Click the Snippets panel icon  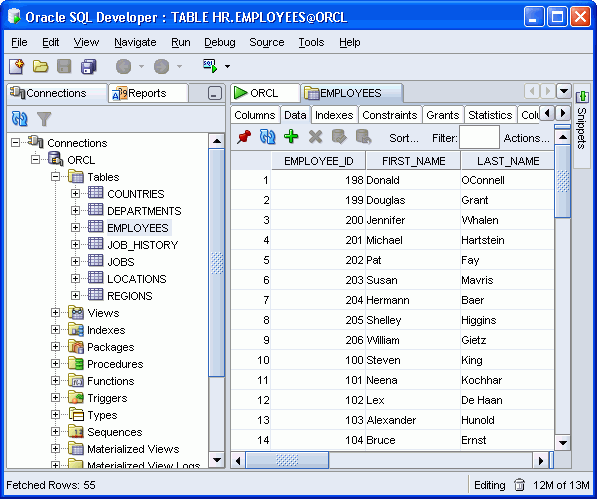tap(582, 96)
